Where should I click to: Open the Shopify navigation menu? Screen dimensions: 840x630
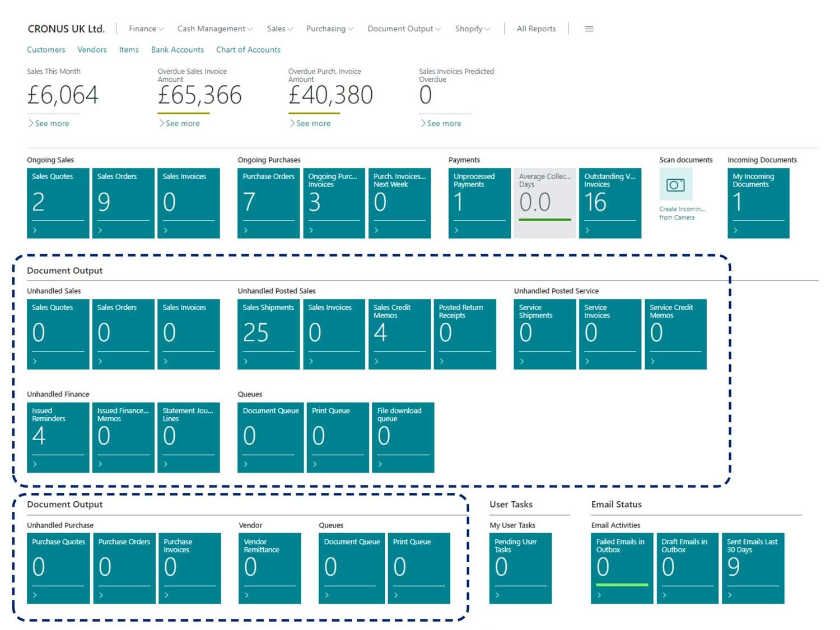(x=472, y=29)
